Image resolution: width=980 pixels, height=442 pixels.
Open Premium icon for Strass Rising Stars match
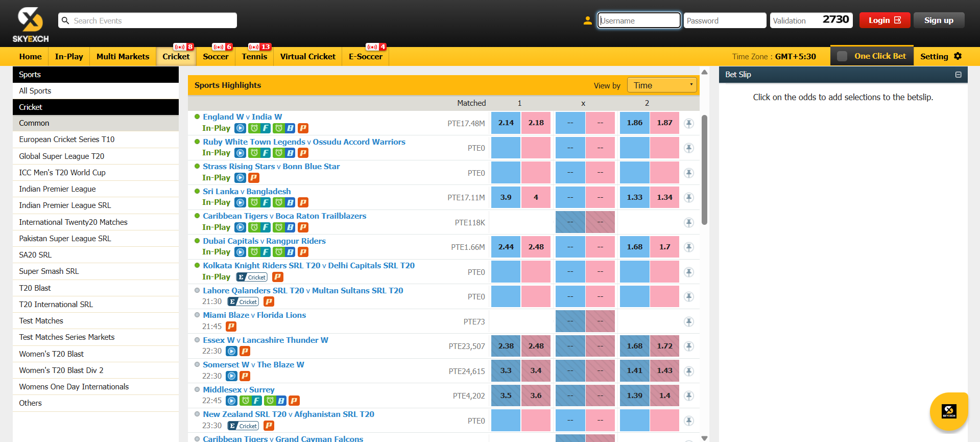[254, 178]
